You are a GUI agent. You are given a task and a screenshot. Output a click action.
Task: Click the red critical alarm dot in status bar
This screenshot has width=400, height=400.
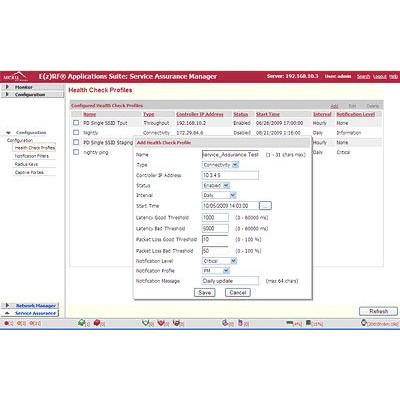point(6,323)
